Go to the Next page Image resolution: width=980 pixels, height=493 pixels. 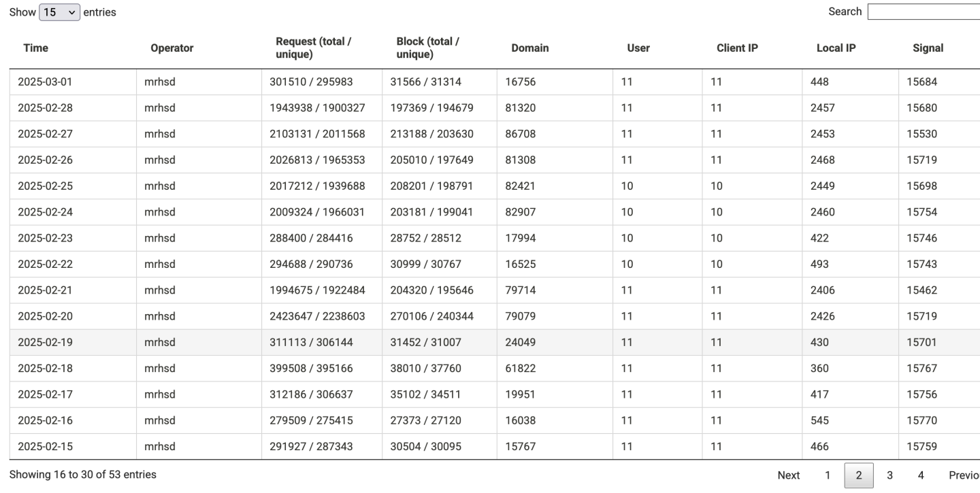788,475
